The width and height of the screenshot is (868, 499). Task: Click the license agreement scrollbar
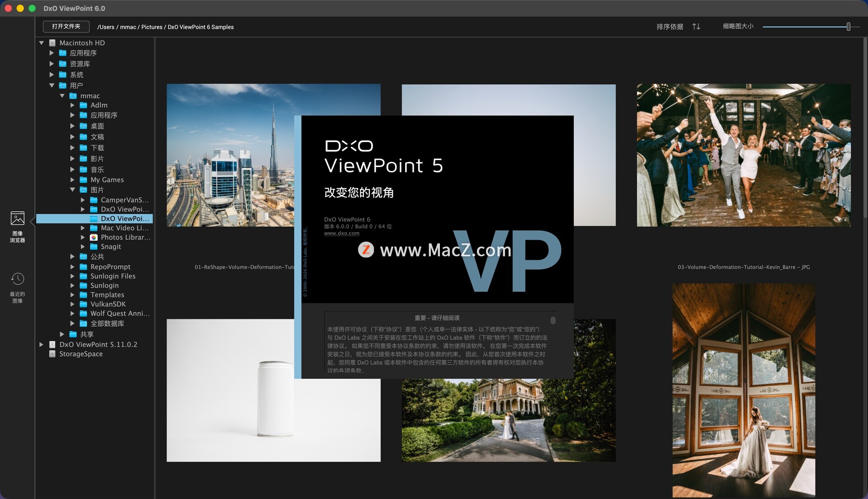click(x=553, y=321)
